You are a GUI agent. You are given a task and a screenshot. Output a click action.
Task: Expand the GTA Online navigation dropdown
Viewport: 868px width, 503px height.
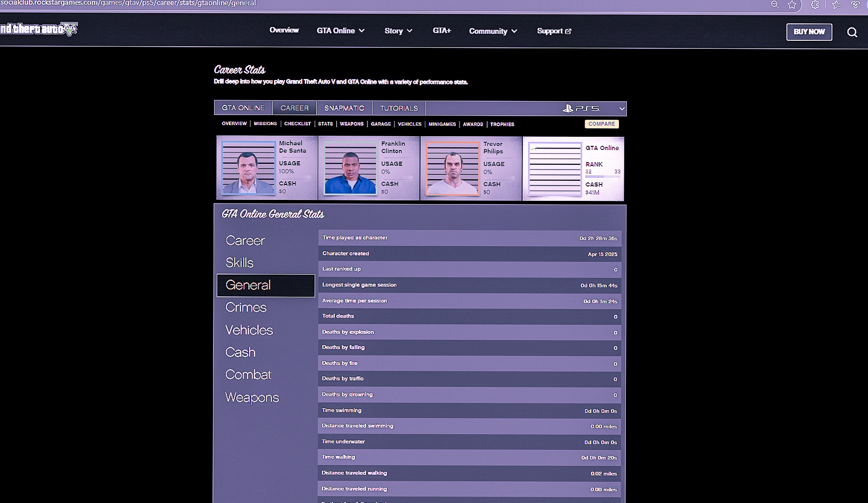coord(341,31)
